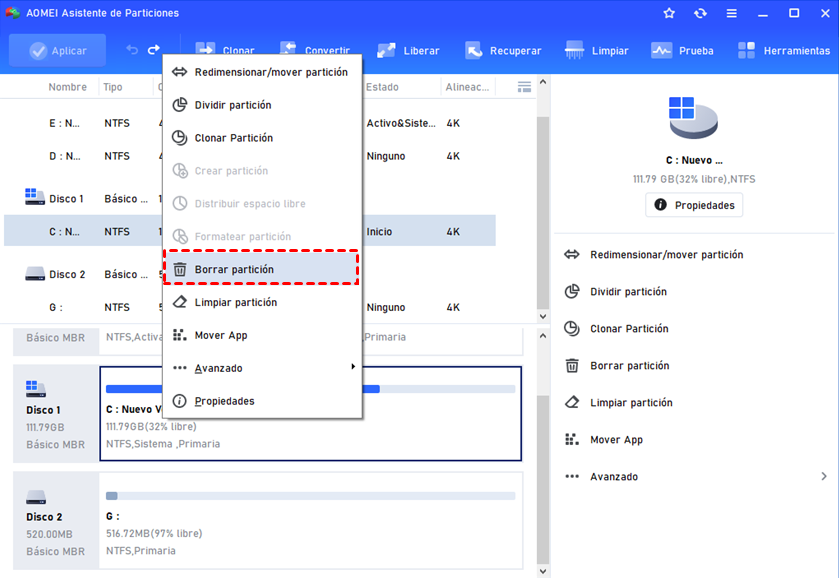Click the trash icon in context menu
Screen dimensions: 839x578
click(180, 269)
